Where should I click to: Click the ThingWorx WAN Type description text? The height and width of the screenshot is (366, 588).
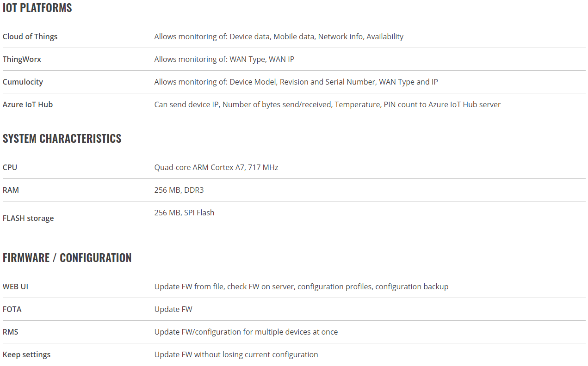pos(224,59)
